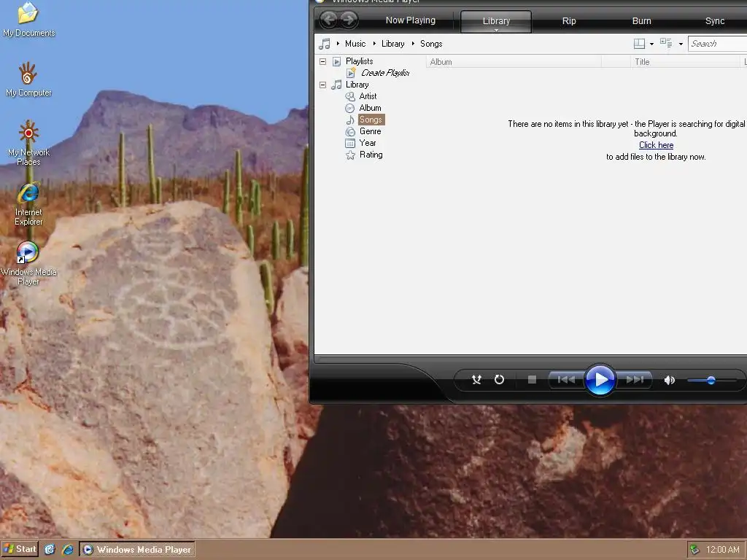Open Library tab dropdown arrow

click(x=496, y=31)
